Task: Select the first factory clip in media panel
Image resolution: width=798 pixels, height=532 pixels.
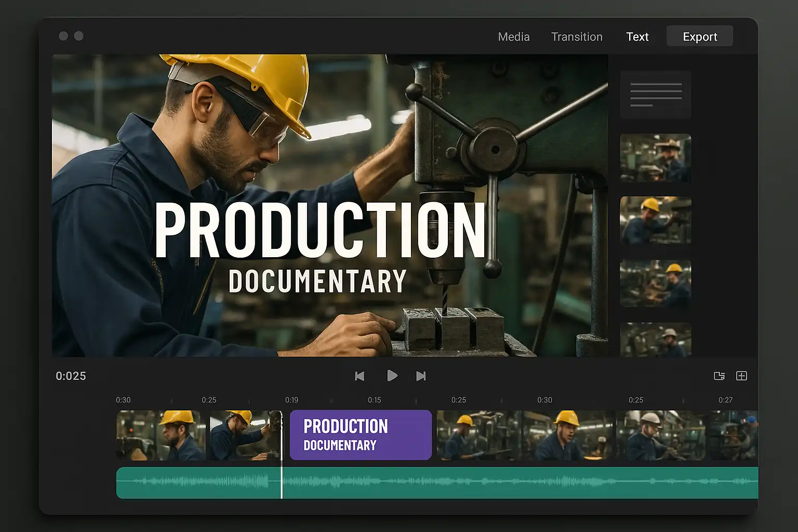Action: click(x=656, y=158)
